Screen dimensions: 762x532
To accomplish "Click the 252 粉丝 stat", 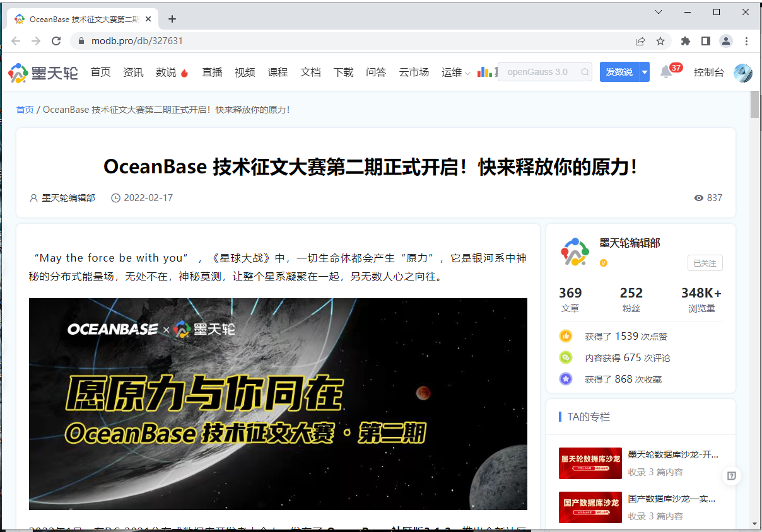I will coord(631,300).
